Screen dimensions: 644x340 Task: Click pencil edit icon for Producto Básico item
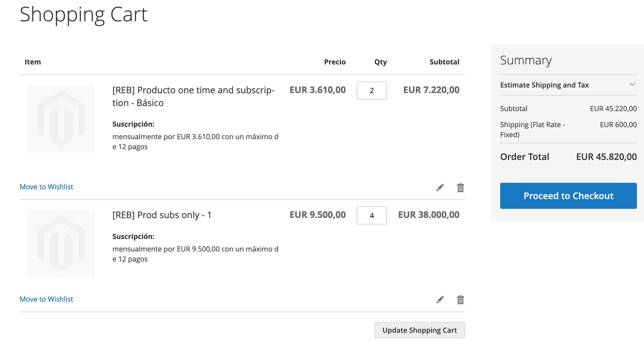[440, 188]
